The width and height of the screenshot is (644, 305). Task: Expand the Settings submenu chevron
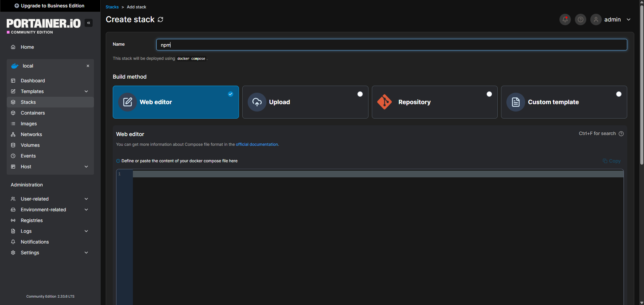(x=86, y=253)
